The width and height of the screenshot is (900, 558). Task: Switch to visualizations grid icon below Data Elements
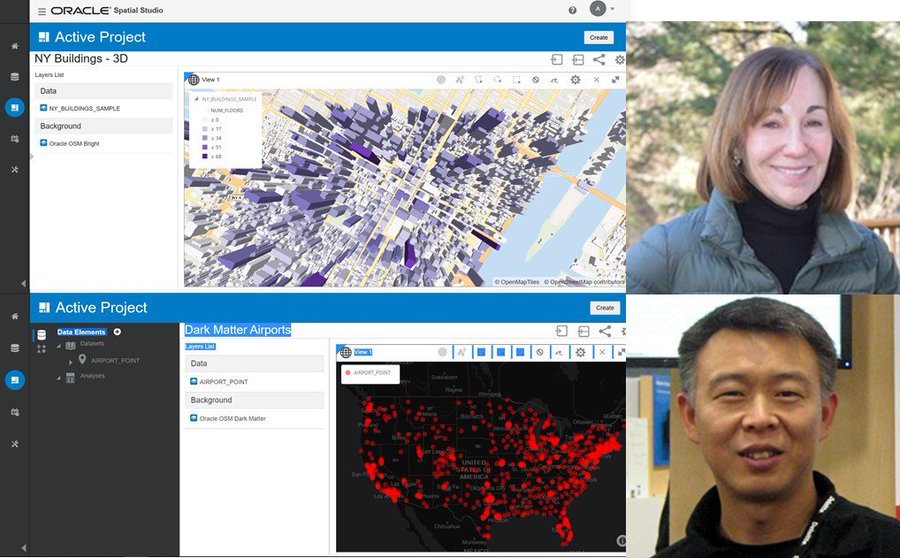click(x=41, y=349)
